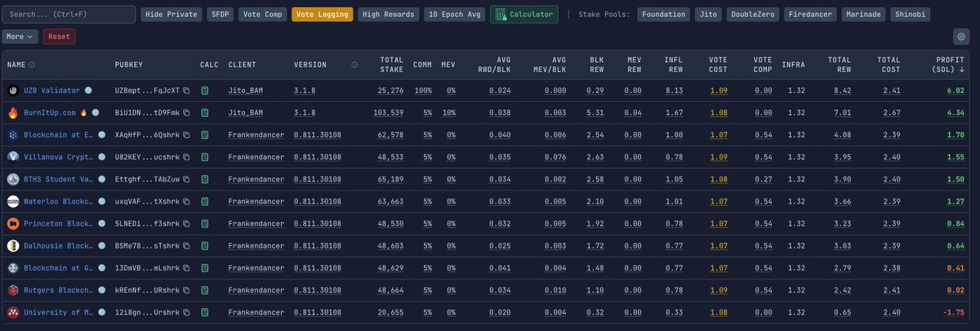Toggle the High Rewards filter
Viewport: 980px width, 331px height.
pyautogui.click(x=388, y=15)
